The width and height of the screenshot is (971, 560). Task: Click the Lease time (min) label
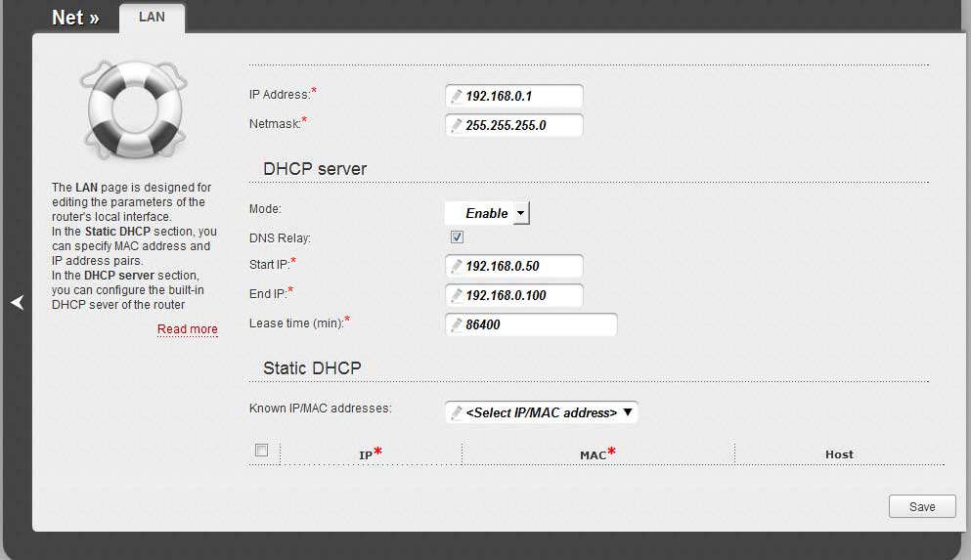299,323
